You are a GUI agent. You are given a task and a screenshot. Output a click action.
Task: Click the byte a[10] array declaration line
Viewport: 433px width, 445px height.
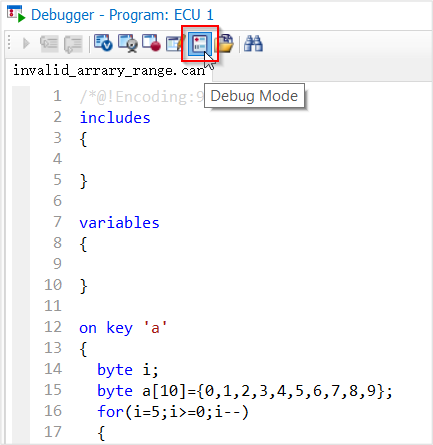tap(245, 391)
